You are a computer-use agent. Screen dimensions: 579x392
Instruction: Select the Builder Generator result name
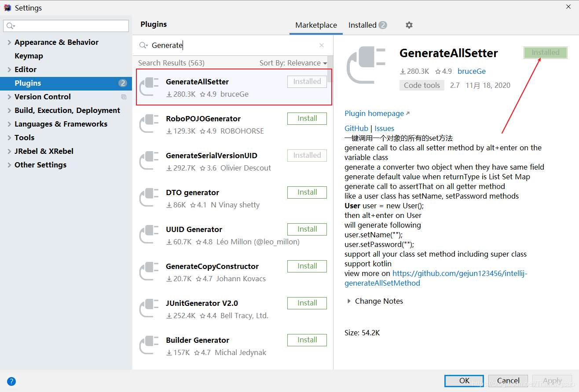pyautogui.click(x=198, y=340)
